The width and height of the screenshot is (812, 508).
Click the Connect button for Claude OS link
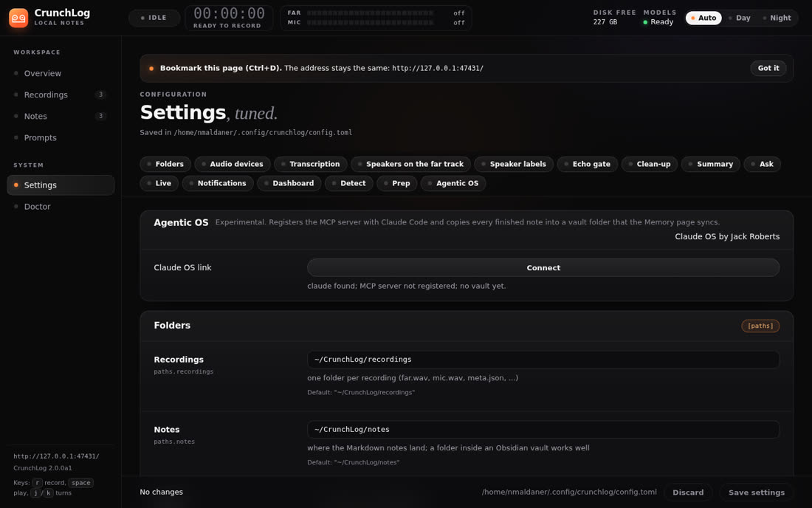543,268
